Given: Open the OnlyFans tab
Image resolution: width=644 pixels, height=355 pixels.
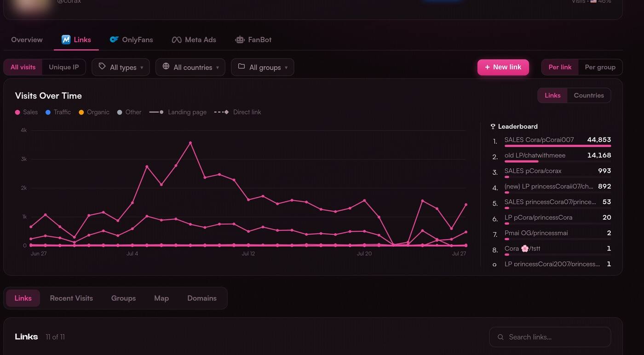Looking at the screenshot, I should [x=132, y=40].
